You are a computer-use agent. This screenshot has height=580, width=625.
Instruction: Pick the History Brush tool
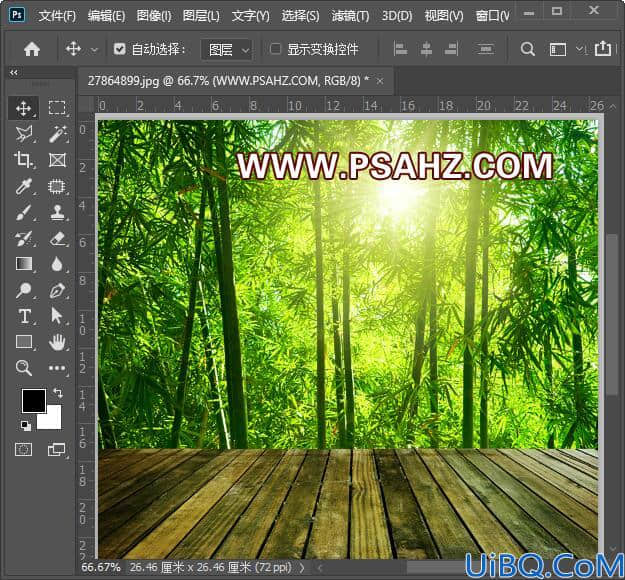click(24, 238)
